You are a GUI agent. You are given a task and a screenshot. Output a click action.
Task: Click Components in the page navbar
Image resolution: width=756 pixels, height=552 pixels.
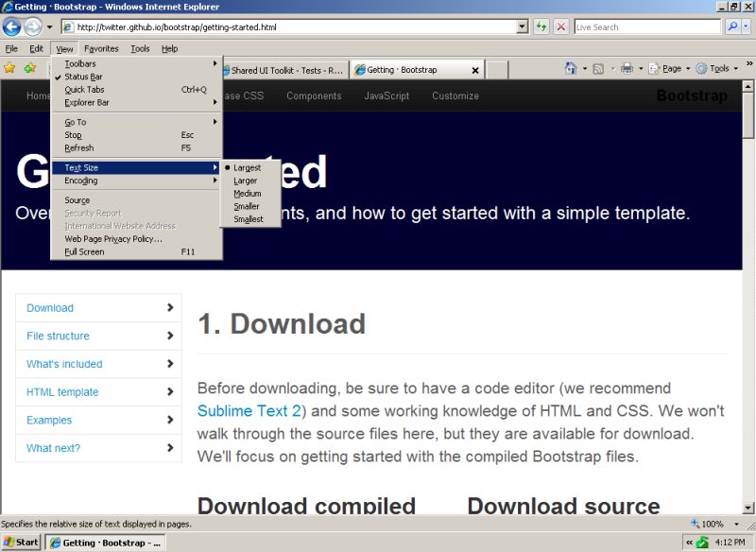[314, 95]
